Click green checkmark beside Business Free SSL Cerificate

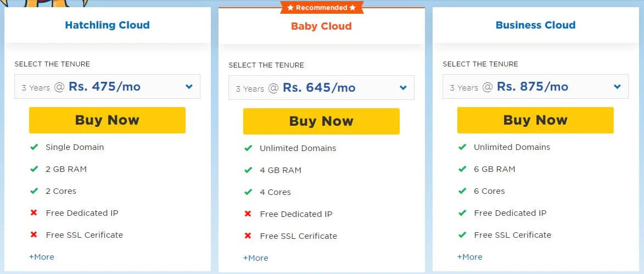coord(462,234)
